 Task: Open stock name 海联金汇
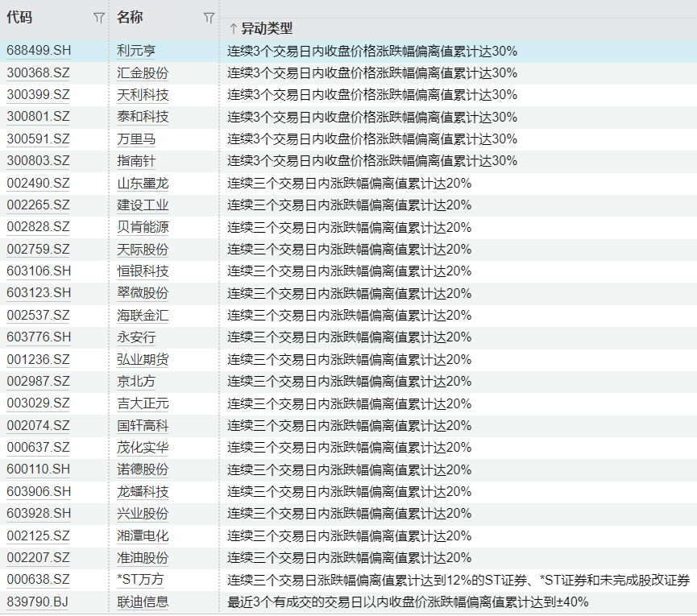tap(143, 316)
